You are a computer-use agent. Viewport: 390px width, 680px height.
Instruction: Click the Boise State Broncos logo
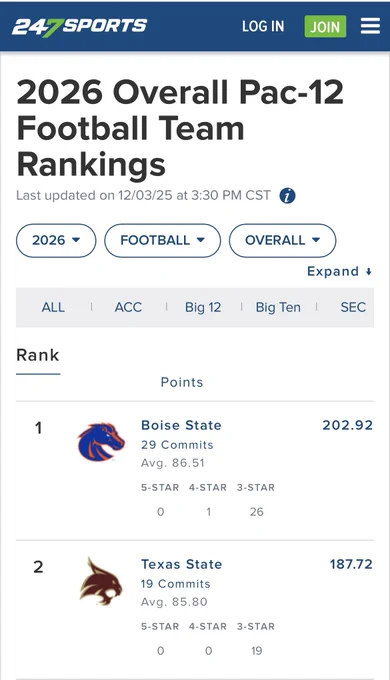click(x=101, y=441)
